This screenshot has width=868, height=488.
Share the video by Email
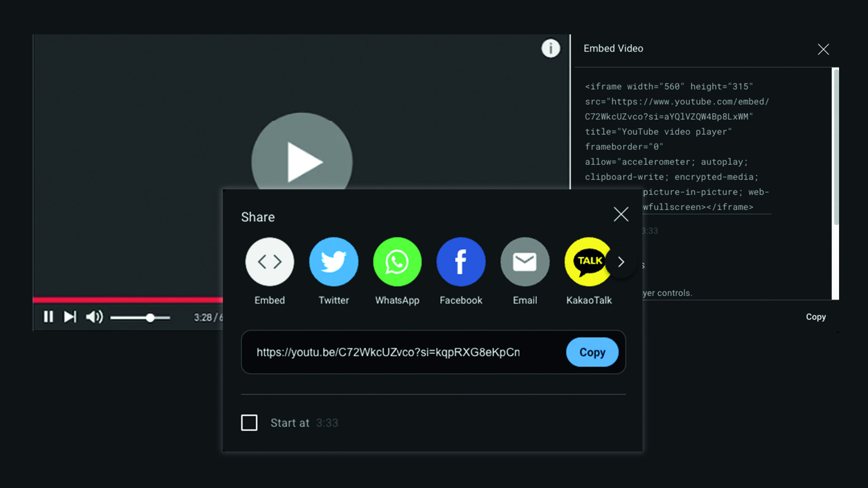coord(524,262)
